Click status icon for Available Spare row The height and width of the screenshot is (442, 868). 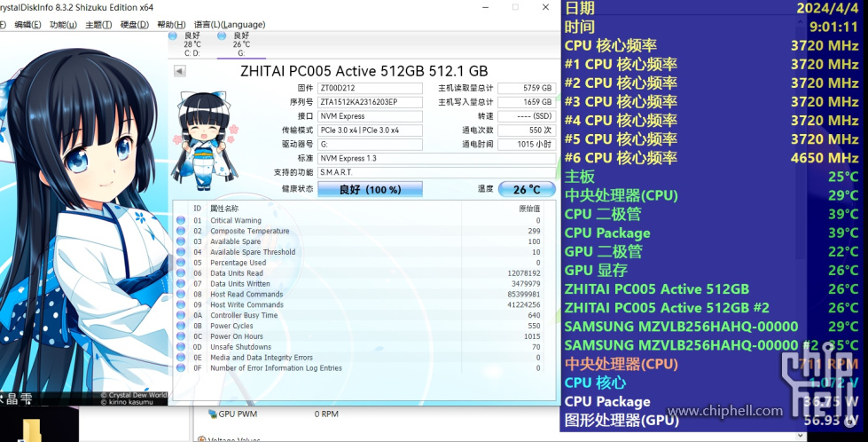tap(181, 241)
